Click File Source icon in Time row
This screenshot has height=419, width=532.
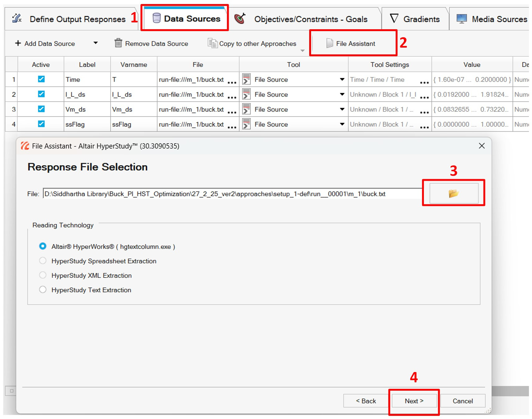point(246,79)
